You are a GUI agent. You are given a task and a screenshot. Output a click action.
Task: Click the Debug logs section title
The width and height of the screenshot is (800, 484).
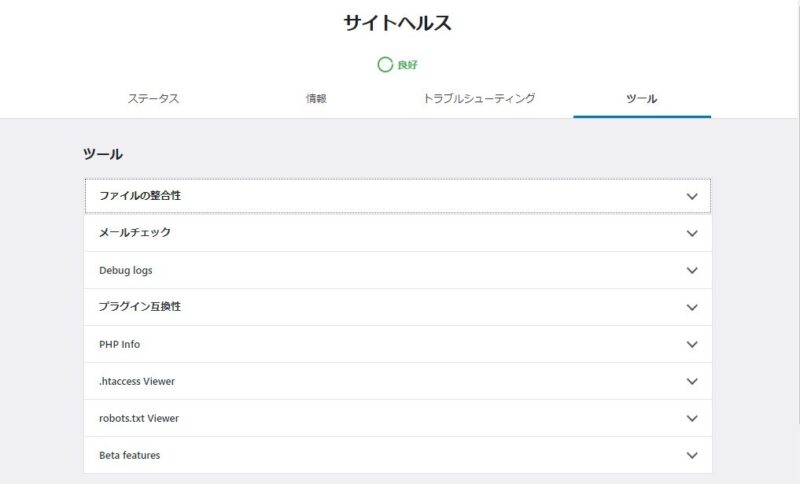(126, 270)
